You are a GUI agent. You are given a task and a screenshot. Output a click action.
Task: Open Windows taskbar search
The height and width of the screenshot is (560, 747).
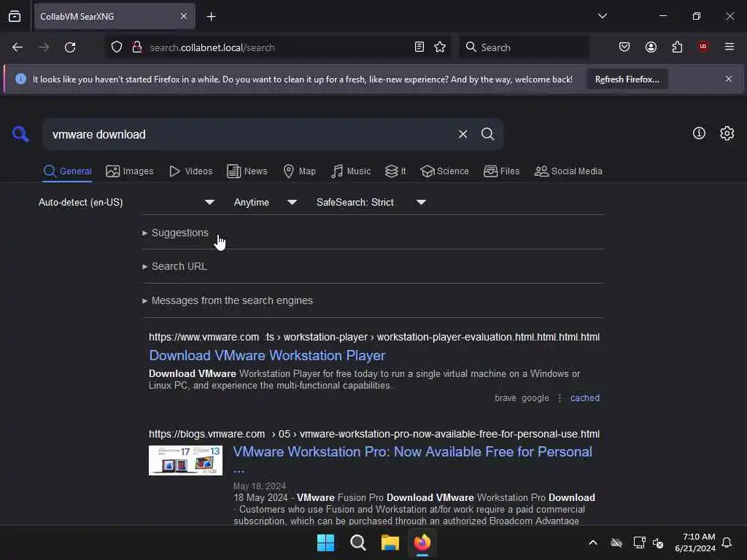click(357, 542)
